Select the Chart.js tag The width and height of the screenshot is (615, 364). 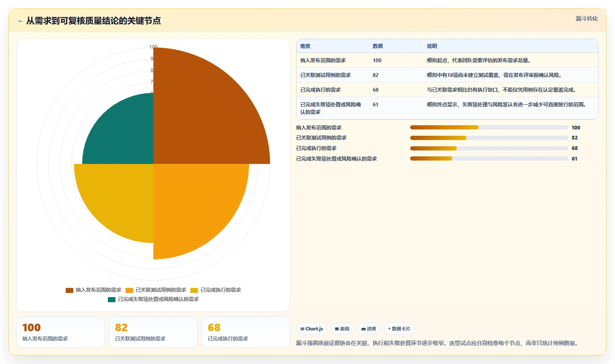[312, 329]
